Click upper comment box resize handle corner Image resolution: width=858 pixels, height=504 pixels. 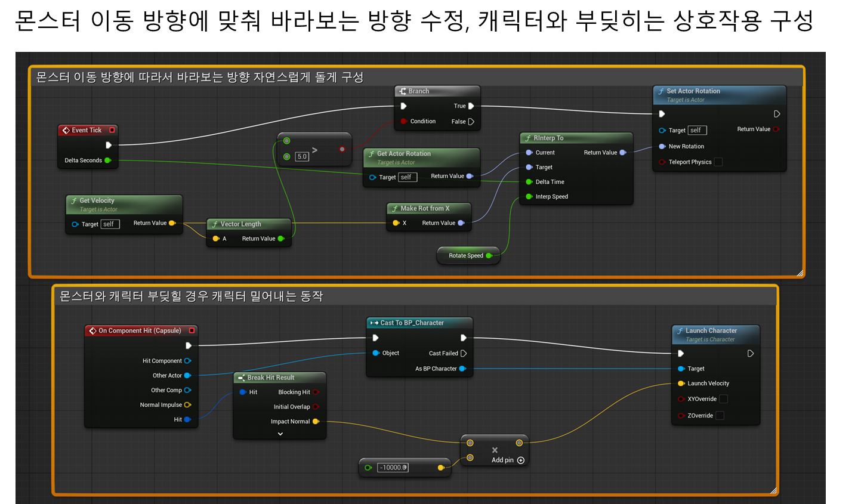click(800, 273)
